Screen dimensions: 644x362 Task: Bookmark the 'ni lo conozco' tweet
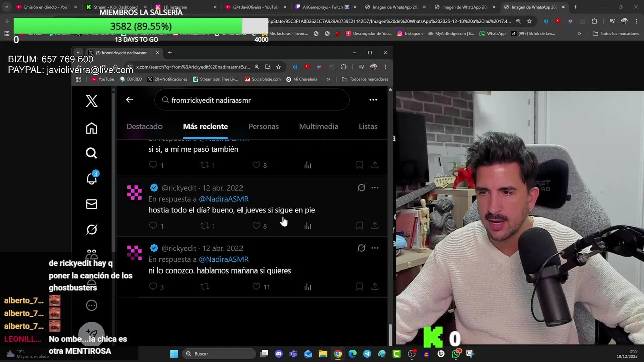click(359, 286)
